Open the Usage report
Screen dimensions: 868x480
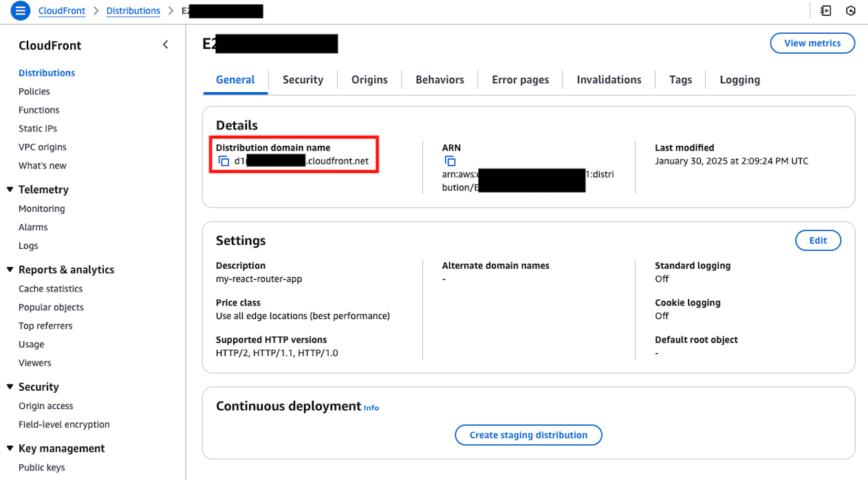[x=31, y=345]
